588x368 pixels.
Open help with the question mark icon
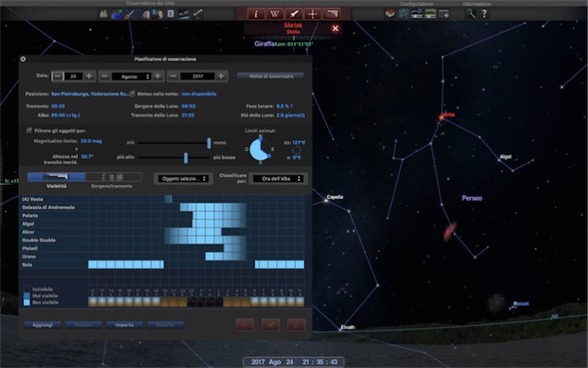click(484, 14)
